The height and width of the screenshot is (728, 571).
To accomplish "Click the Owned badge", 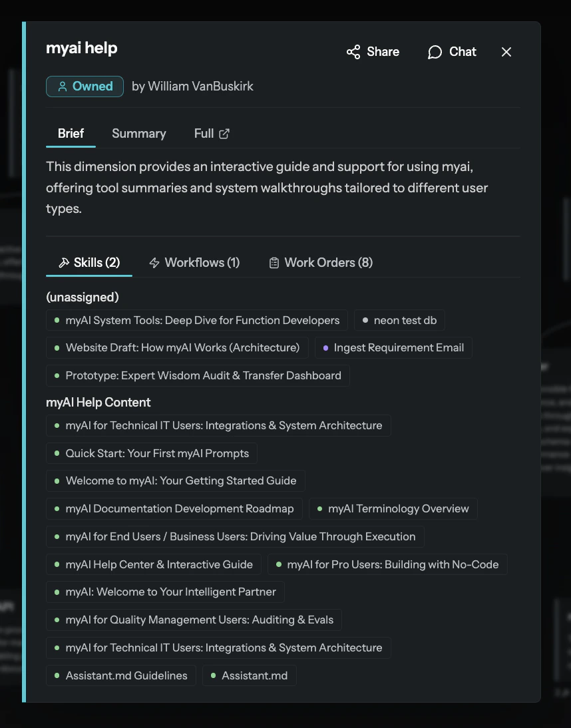I will pos(85,86).
